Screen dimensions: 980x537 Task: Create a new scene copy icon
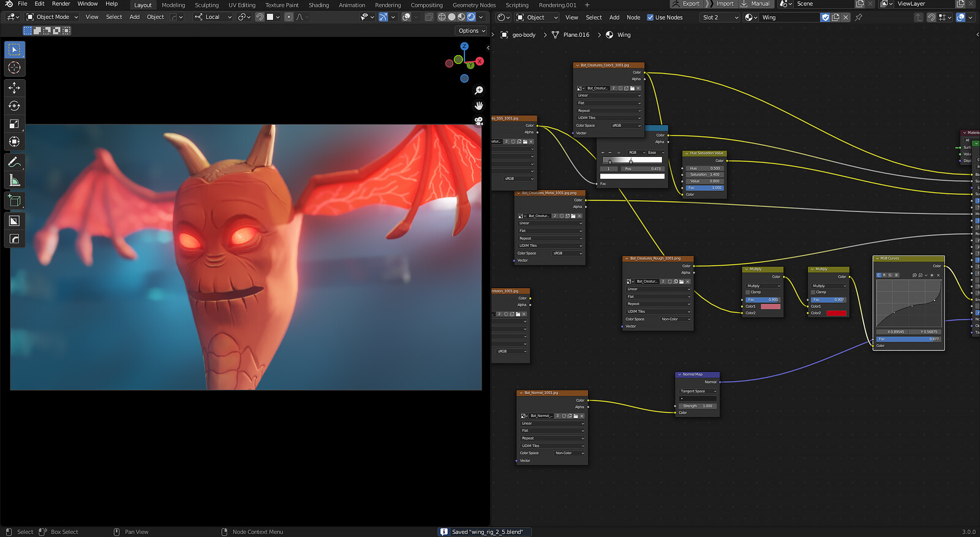pyautogui.click(x=860, y=4)
